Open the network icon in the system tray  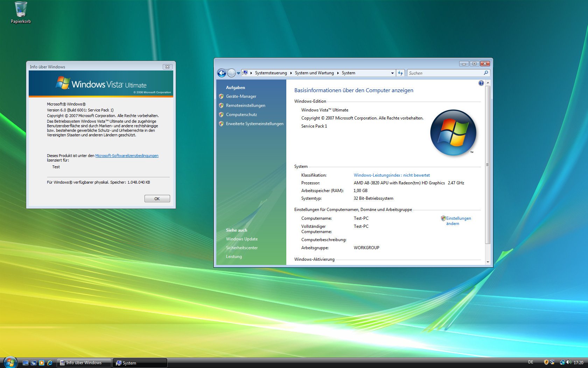(563, 362)
